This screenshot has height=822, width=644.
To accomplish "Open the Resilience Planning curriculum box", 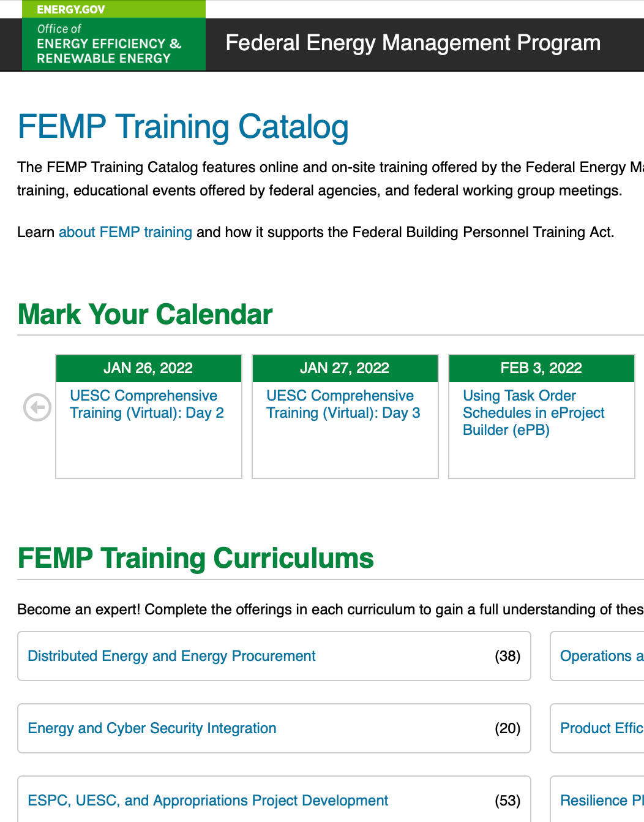I will click(601, 801).
